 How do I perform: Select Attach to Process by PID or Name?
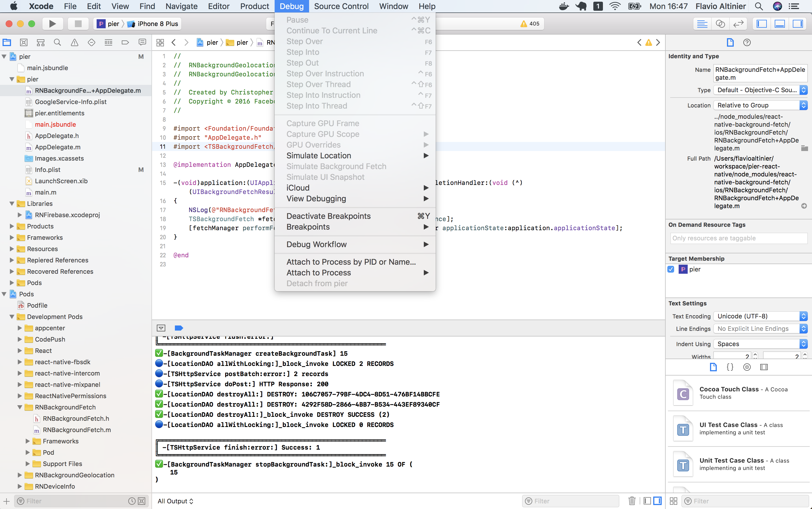[x=351, y=262]
